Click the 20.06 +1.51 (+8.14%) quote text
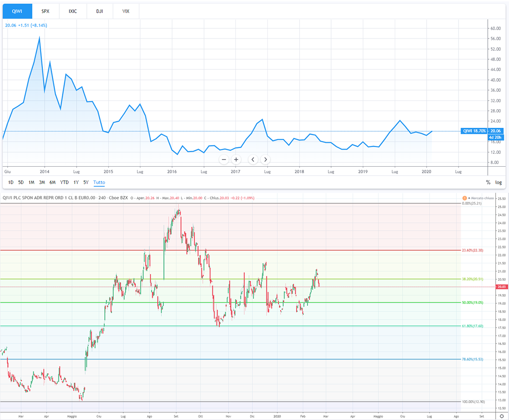Image resolution: width=509 pixels, height=420 pixels. point(26,25)
